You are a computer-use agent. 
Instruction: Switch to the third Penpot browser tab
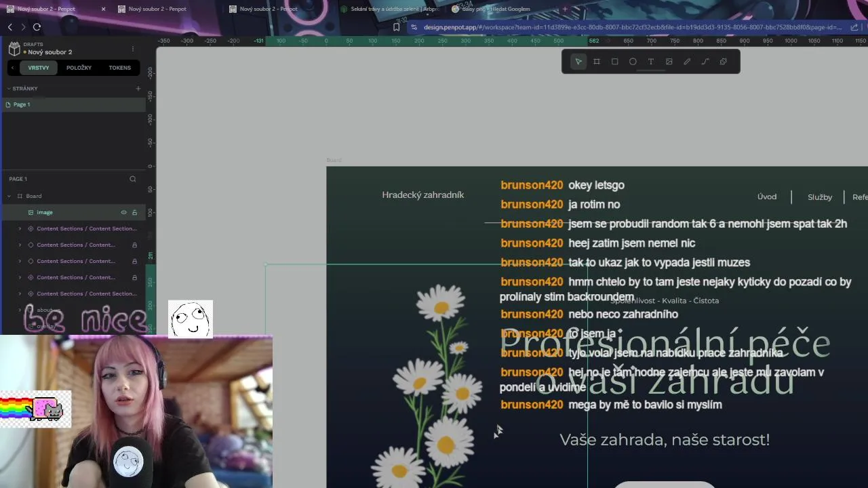pos(269,9)
